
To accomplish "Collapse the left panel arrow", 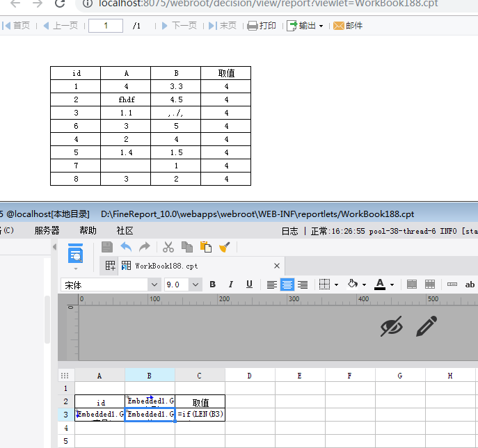I will click(x=54, y=246).
